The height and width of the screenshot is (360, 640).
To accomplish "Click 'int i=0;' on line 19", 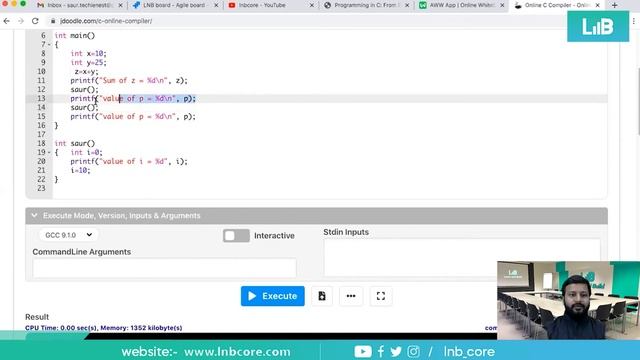I will click(x=87, y=152).
